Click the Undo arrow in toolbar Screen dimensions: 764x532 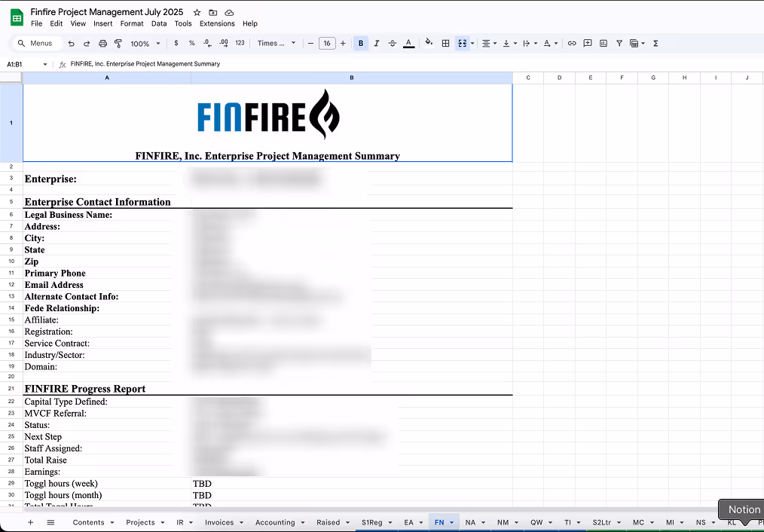[71, 44]
